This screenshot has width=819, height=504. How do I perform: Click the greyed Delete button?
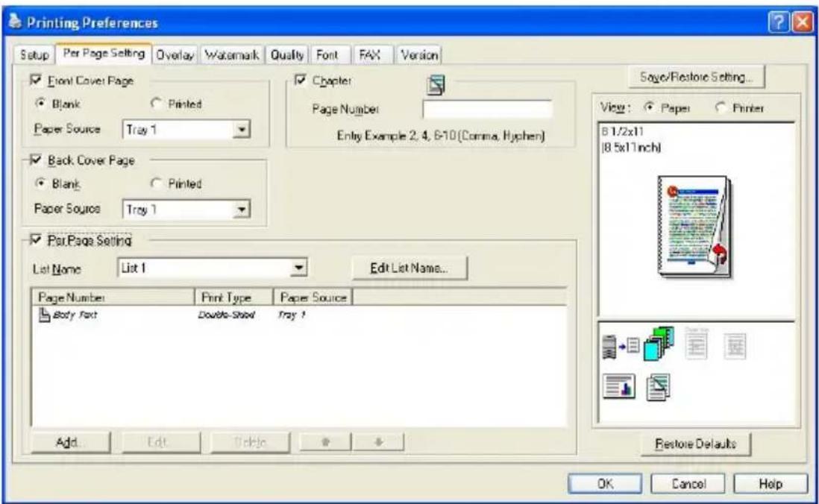pyautogui.click(x=250, y=442)
